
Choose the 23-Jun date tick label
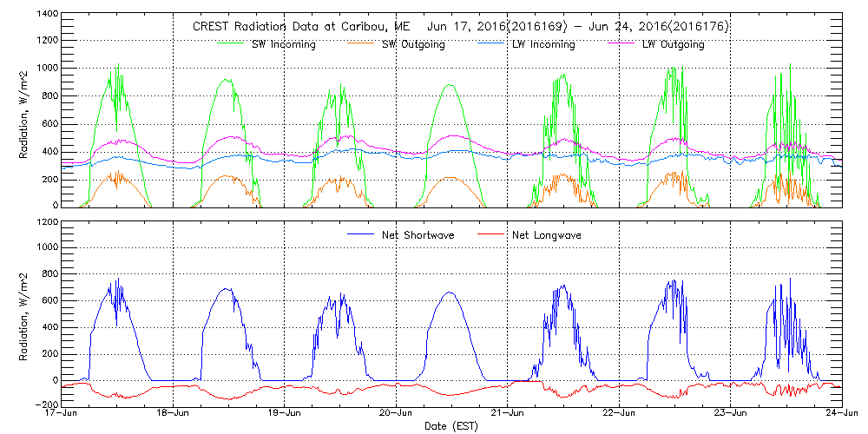pyautogui.click(x=731, y=413)
